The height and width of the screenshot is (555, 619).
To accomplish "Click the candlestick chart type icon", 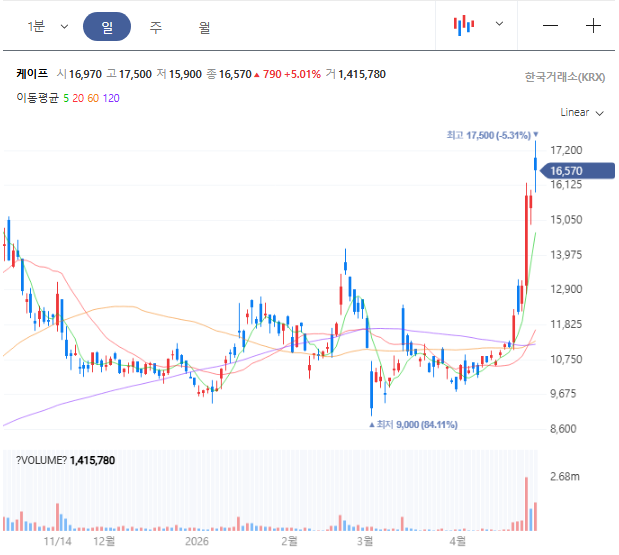I will (x=464, y=25).
